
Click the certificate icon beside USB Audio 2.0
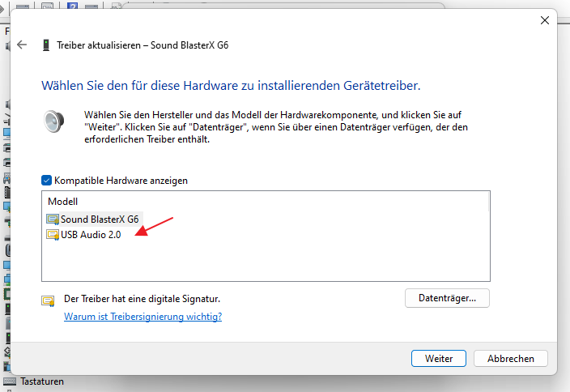[x=53, y=235]
